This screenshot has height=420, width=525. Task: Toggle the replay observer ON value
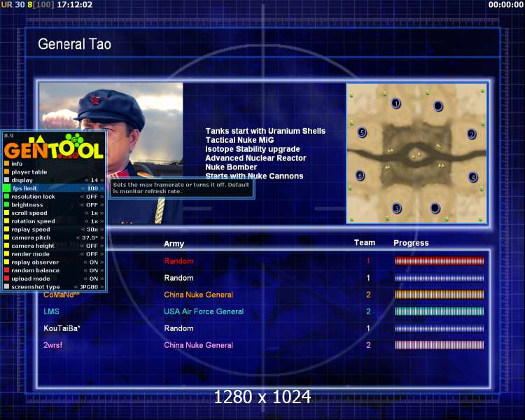point(94,262)
